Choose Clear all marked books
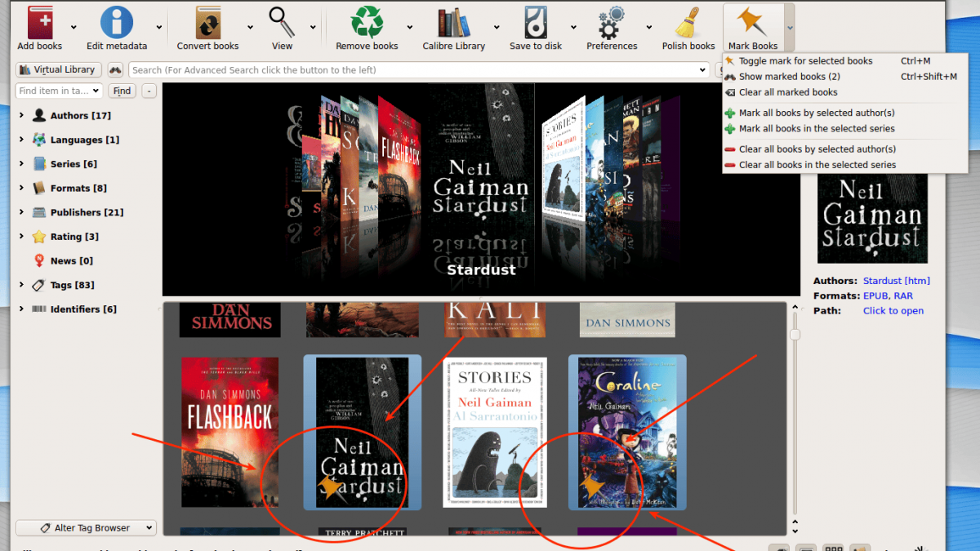The width and height of the screenshot is (980, 551). pyautogui.click(x=787, y=92)
